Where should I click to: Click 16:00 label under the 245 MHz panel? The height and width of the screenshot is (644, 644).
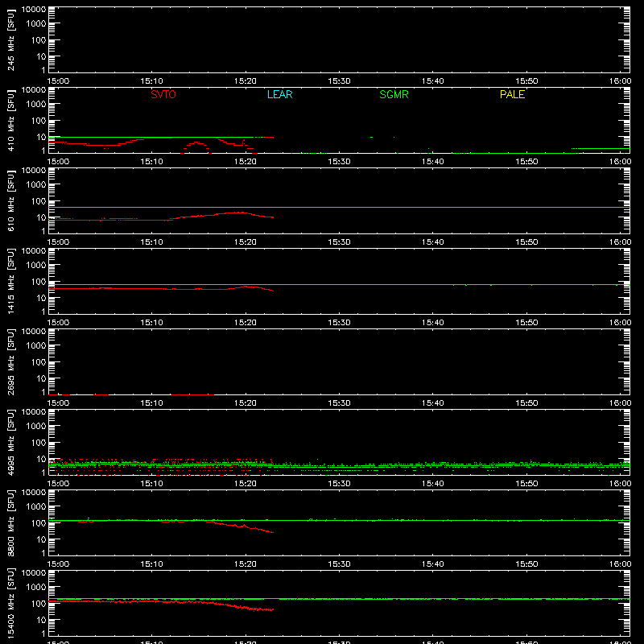[620, 81]
